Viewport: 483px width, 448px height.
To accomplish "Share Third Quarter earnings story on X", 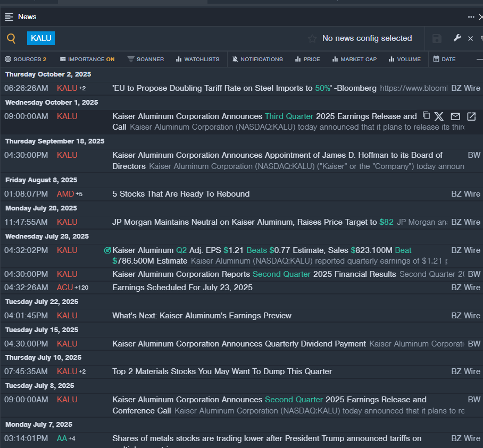I will (439, 116).
